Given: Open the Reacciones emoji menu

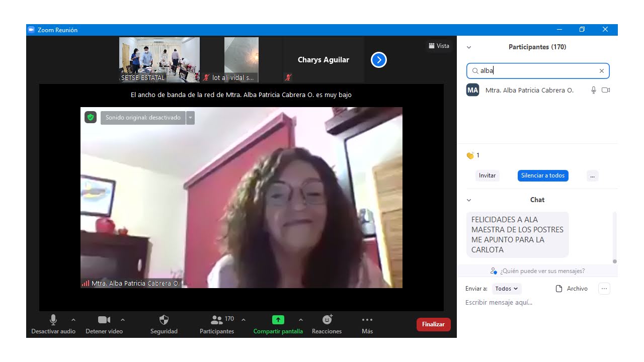Looking at the screenshot, I should point(327,324).
